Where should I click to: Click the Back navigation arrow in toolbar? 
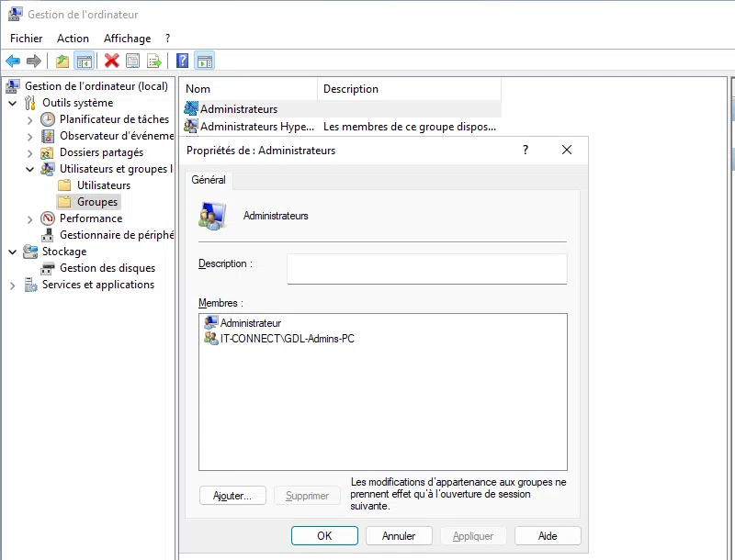tap(13, 61)
